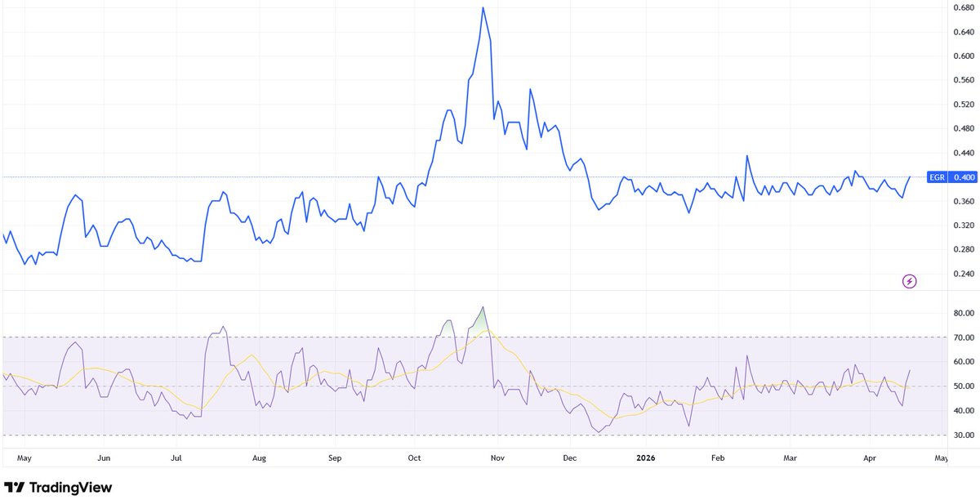980x500 pixels.
Task: Click the purple lightning bolt icon
Action: (910, 281)
